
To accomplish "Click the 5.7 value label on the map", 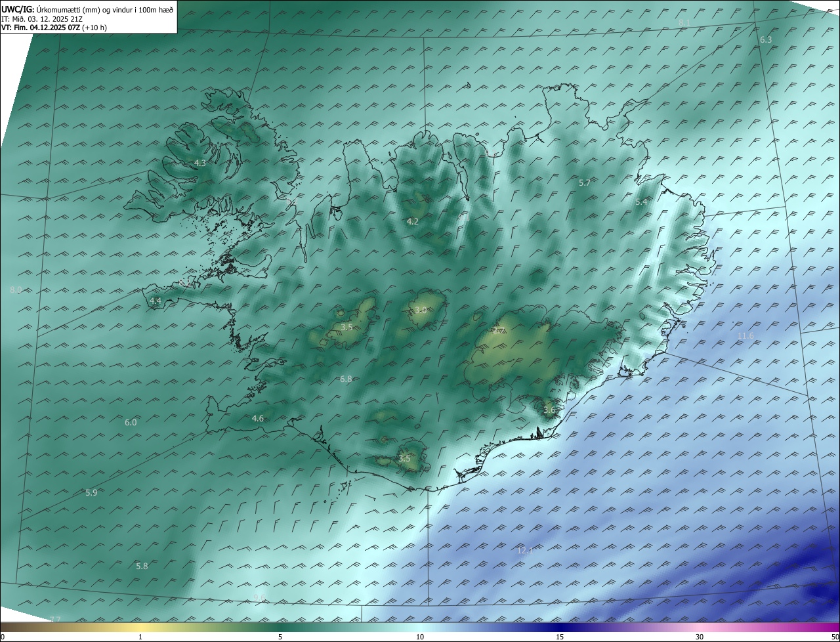I will point(585,182).
